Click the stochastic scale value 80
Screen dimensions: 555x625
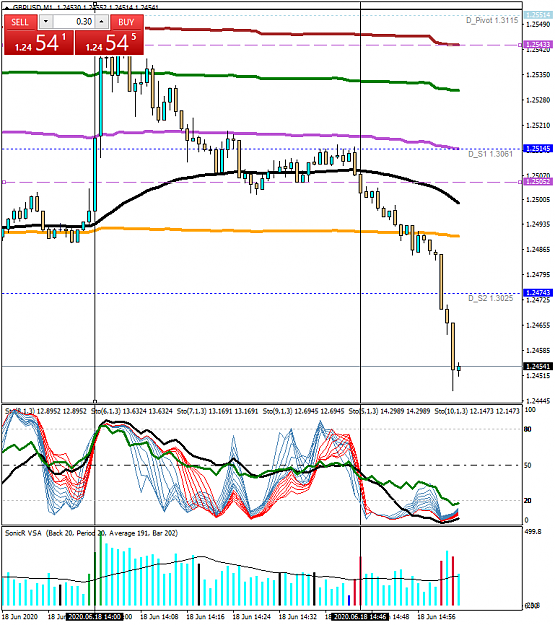tap(527, 429)
